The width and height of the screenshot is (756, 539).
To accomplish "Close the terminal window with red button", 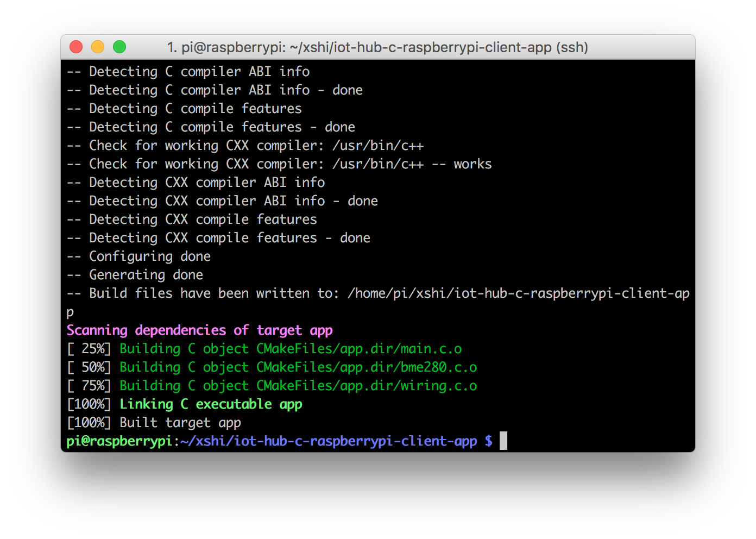I will pos(76,47).
